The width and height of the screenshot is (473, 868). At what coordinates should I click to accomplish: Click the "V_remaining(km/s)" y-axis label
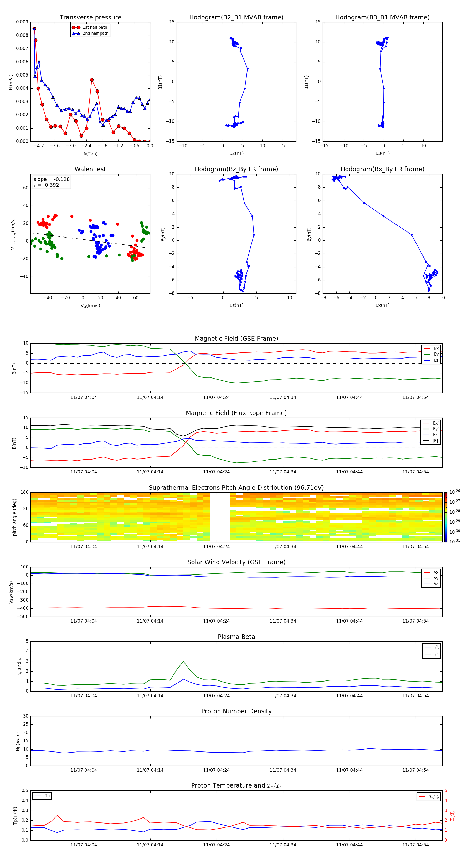click(13, 234)
